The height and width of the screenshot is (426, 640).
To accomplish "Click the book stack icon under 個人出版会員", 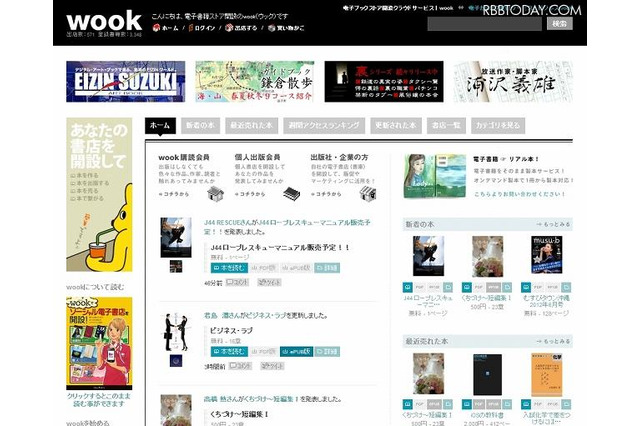I will 291,193.
